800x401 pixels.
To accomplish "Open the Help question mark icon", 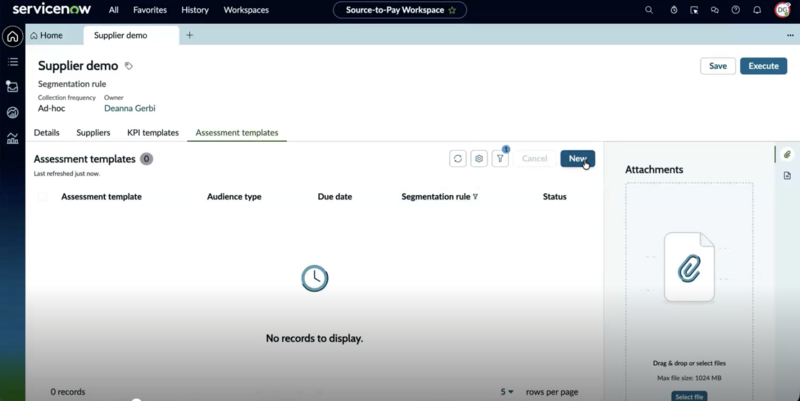I will point(736,10).
